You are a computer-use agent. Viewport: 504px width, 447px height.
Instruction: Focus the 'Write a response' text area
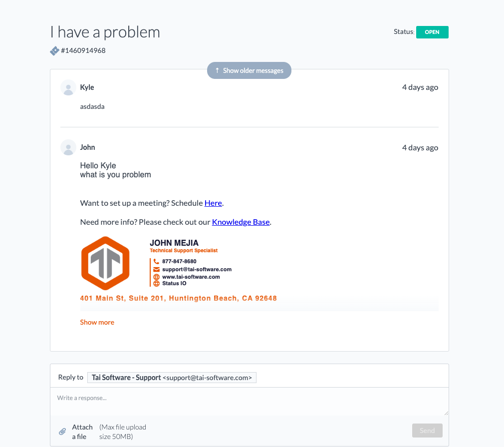[249, 402]
